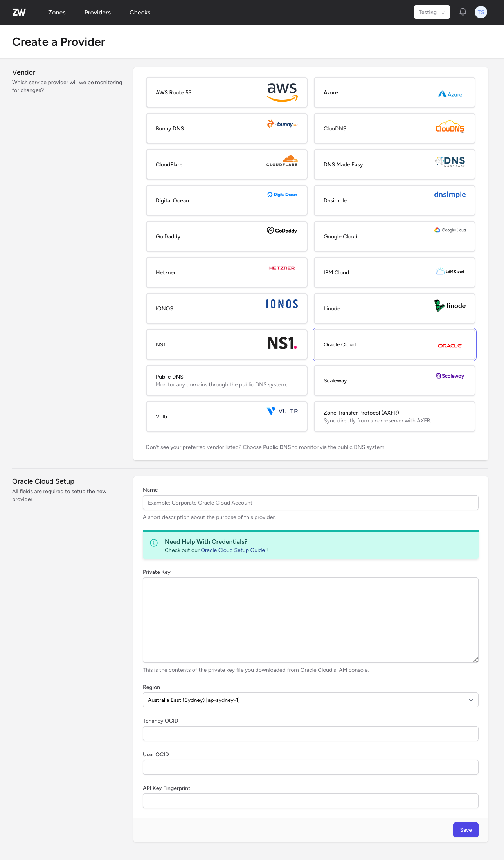The image size is (504, 860).
Task: Click the DigitalOcean logo
Action: coord(282,194)
